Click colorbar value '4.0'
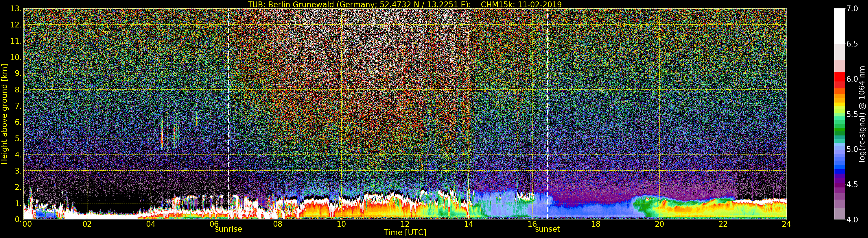Viewport: 868px width, 238px height. click(x=852, y=220)
